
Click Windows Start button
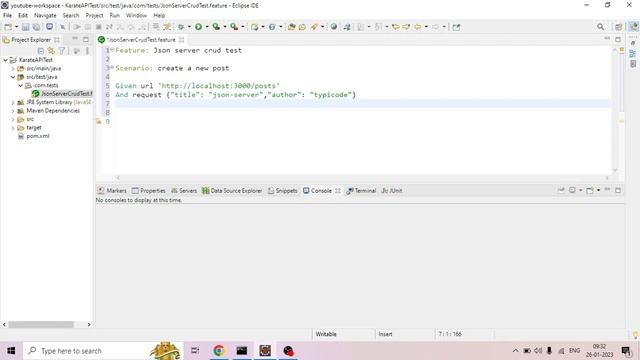11,351
